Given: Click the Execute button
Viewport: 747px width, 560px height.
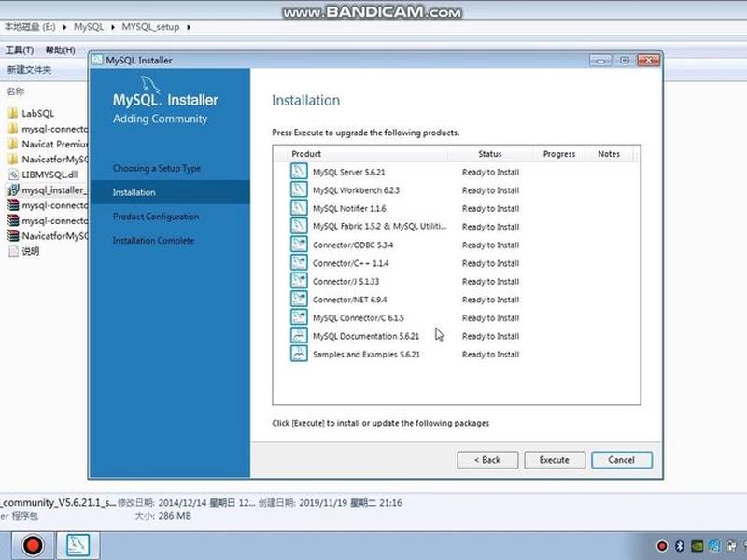Looking at the screenshot, I should 555,460.
